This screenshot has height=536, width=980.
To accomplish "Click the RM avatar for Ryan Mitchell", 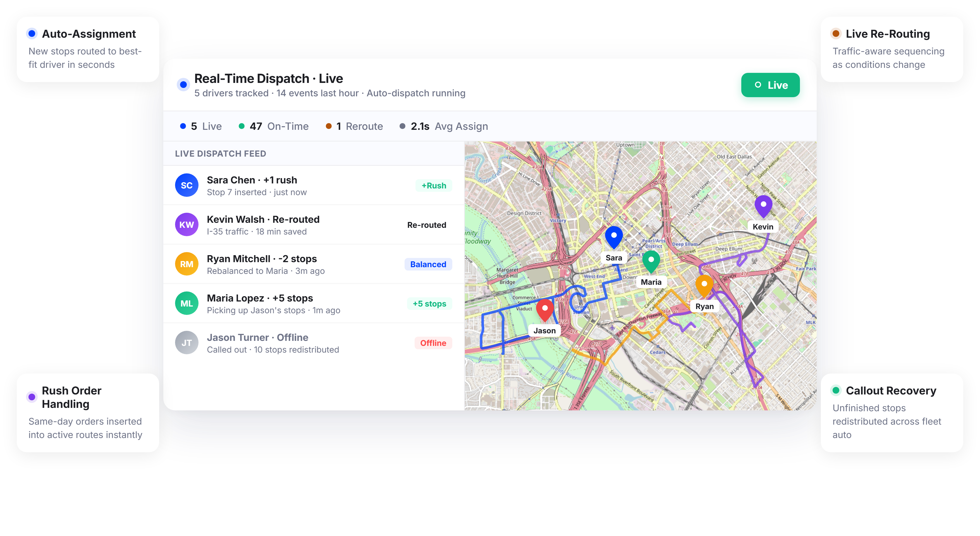I will (x=187, y=264).
